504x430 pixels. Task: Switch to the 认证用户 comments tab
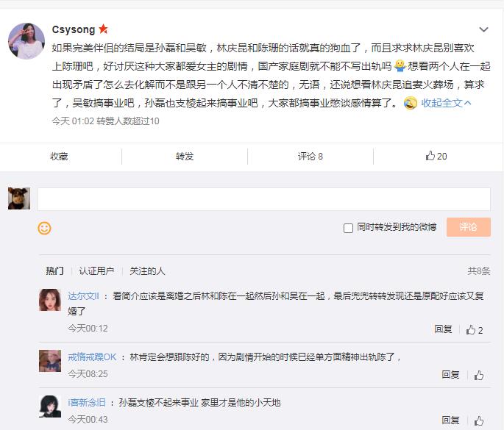pyautogui.click(x=96, y=271)
